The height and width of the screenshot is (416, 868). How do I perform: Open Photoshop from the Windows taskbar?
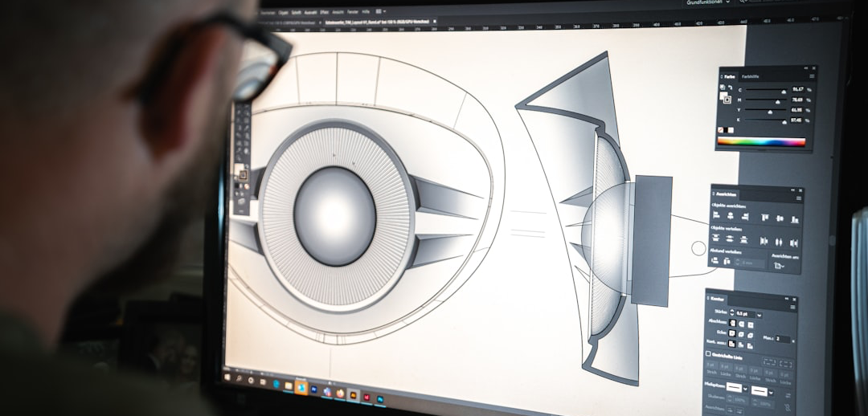(380, 398)
